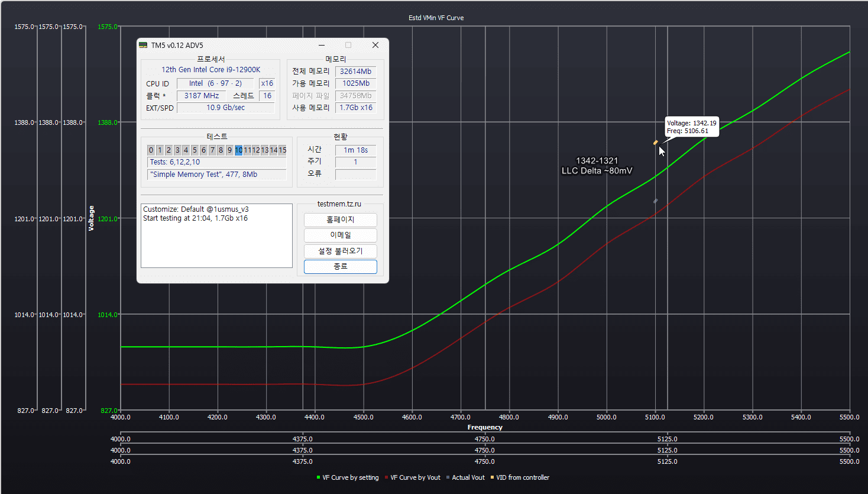Click the clock value '3187 MHz'
Viewport: 868px width, 494px height.
click(202, 96)
